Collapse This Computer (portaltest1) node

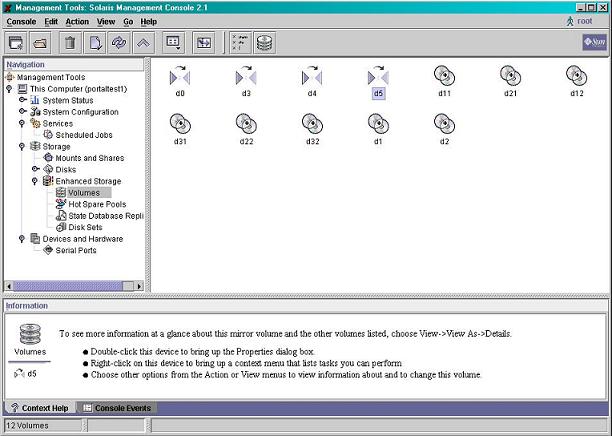[9, 89]
